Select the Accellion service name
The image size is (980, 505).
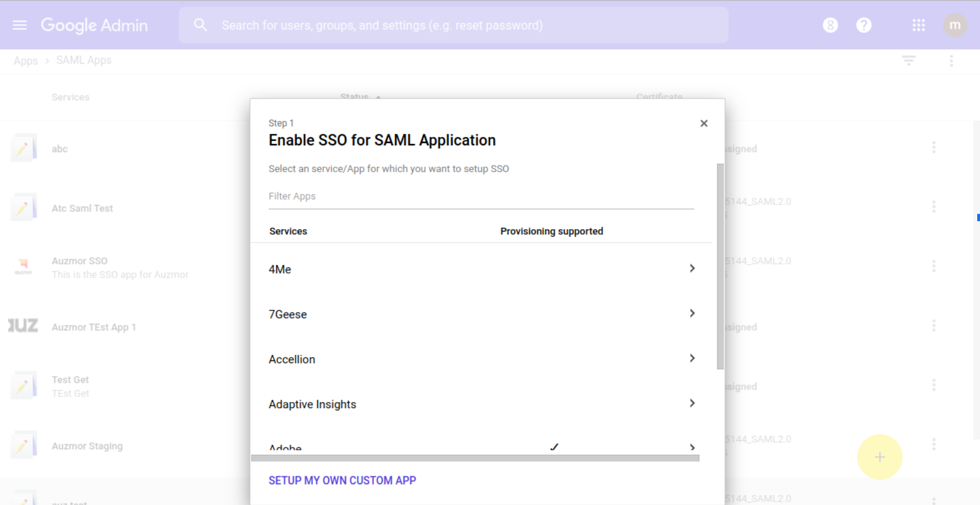[x=292, y=360]
